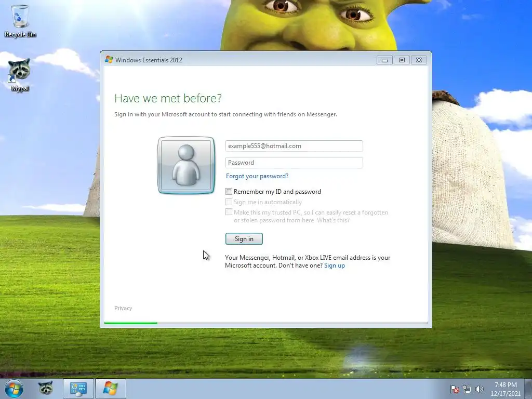Click the Have we met before? heading
532x399 pixels.
pos(168,98)
